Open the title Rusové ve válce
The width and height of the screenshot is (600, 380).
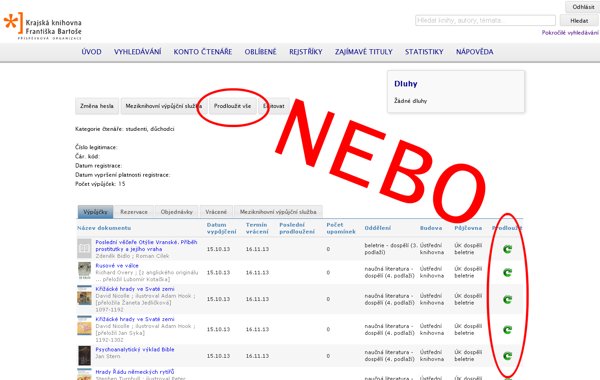[x=117, y=265]
